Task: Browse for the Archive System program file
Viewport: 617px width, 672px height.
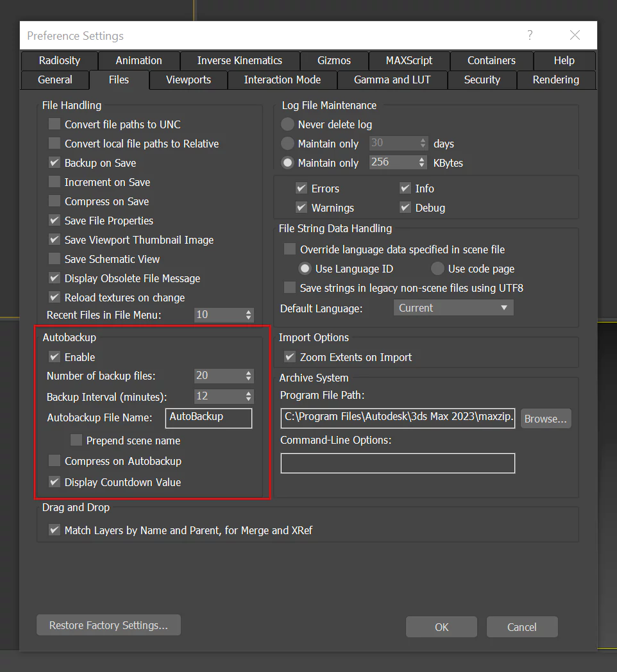Action: click(545, 419)
